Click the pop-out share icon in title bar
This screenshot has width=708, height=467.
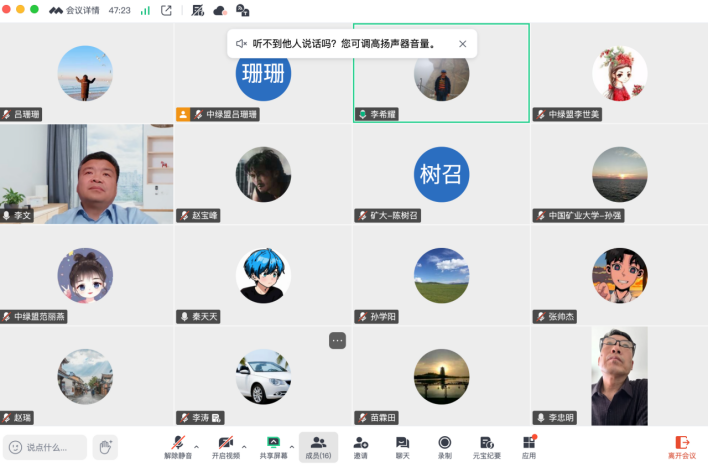(x=167, y=10)
